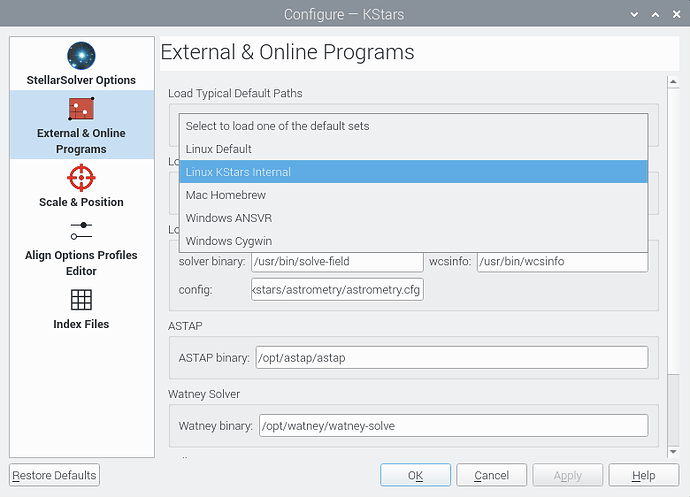Open the Index Files grid icon
The image size is (690, 497).
81,300
